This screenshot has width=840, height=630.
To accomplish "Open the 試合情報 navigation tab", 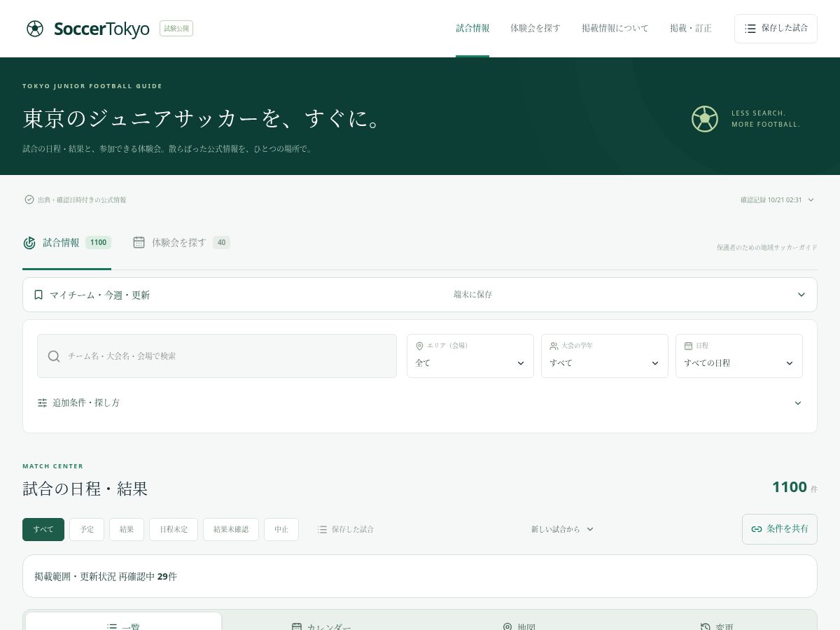I will (x=472, y=28).
